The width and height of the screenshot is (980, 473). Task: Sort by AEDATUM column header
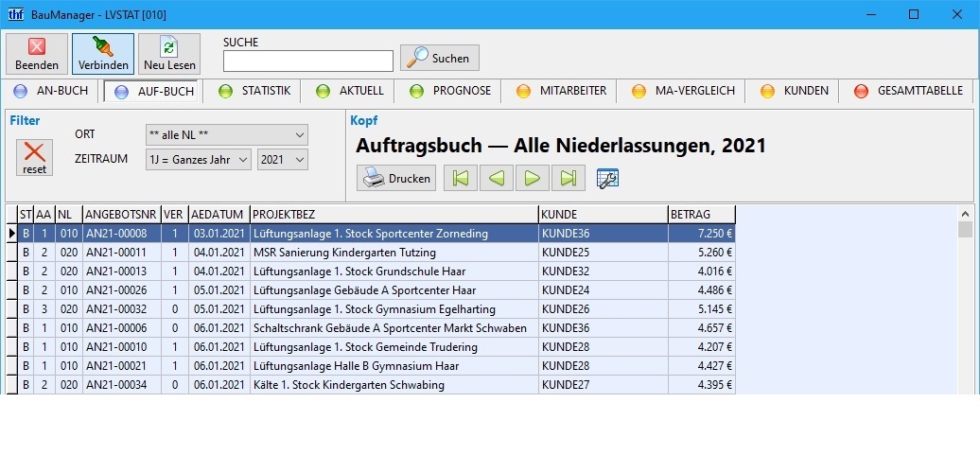(219, 215)
